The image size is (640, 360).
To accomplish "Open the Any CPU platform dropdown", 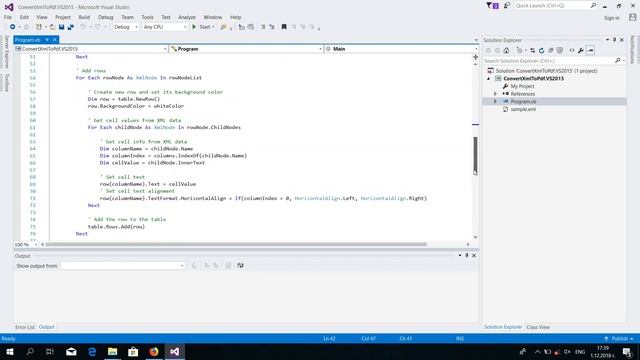I will [165, 27].
